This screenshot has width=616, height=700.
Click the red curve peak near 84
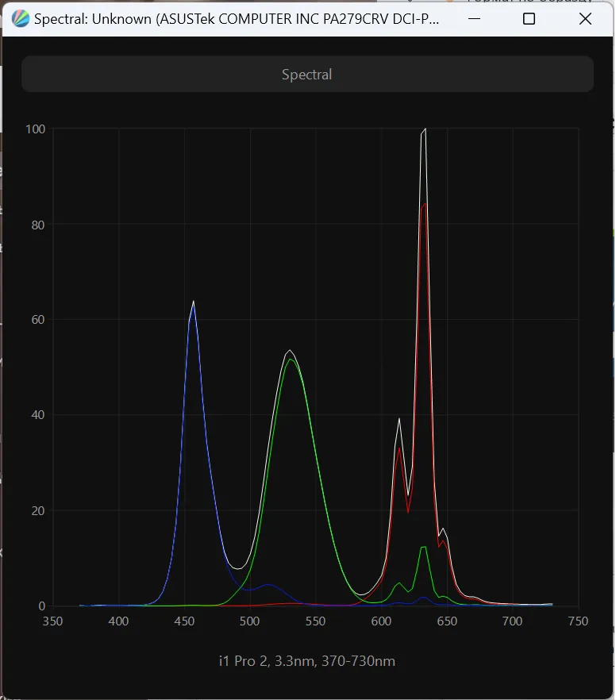[x=425, y=204]
